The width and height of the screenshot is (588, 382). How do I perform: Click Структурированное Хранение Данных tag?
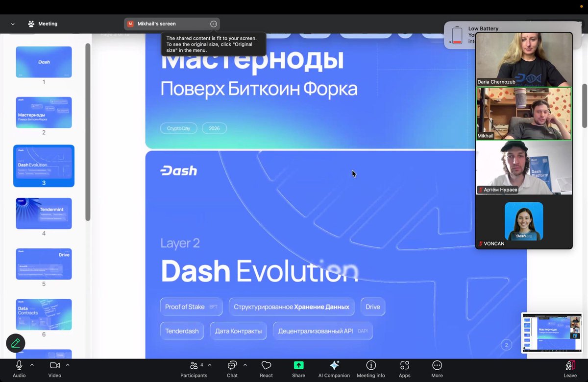[292, 307]
